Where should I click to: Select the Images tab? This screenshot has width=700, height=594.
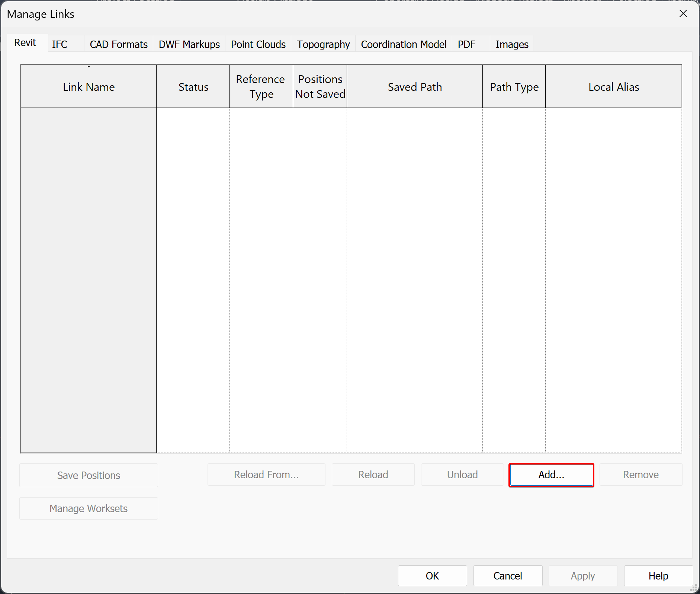(x=512, y=44)
